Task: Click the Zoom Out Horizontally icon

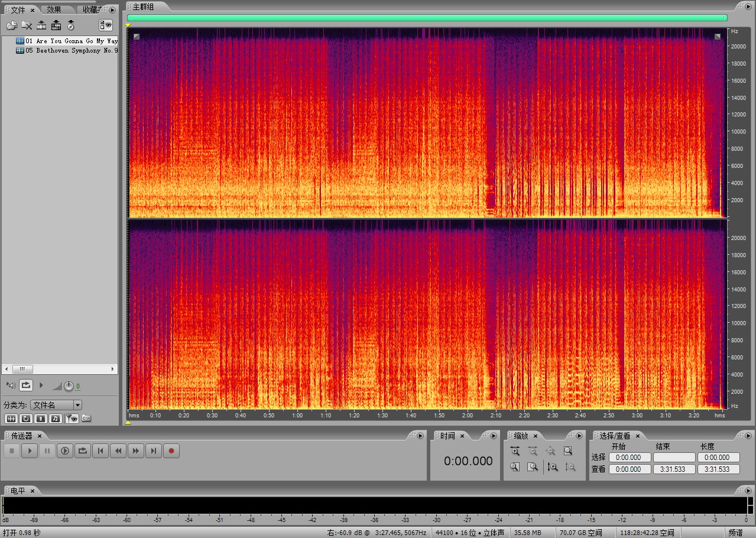Action: tap(533, 451)
